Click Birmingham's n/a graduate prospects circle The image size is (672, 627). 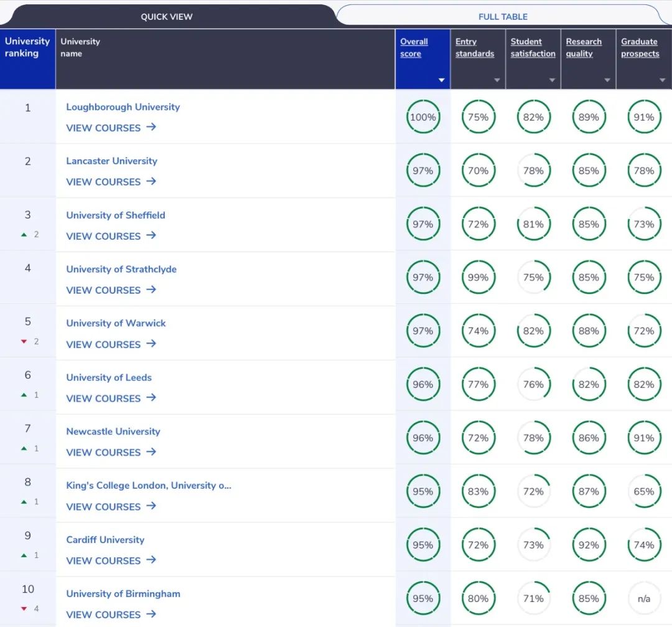644,598
